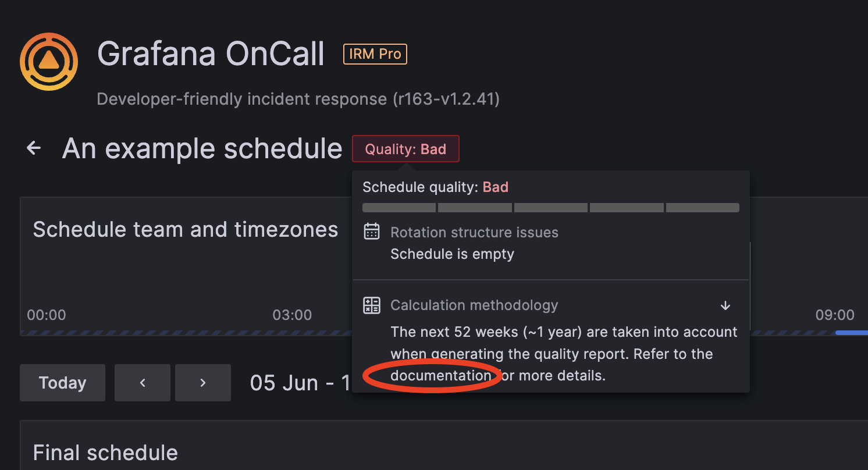Open the Quality: Bad badge dropdown
This screenshot has height=470, width=868.
(405, 148)
